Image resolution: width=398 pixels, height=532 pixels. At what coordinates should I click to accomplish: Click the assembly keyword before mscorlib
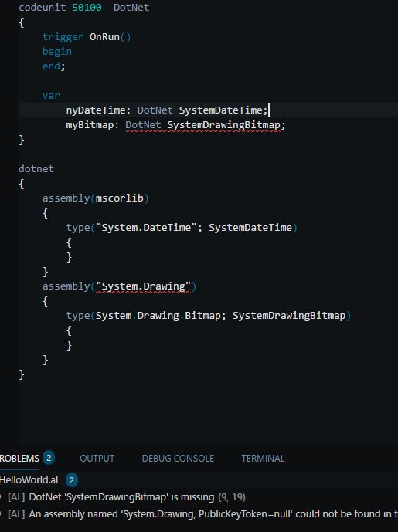(66, 198)
